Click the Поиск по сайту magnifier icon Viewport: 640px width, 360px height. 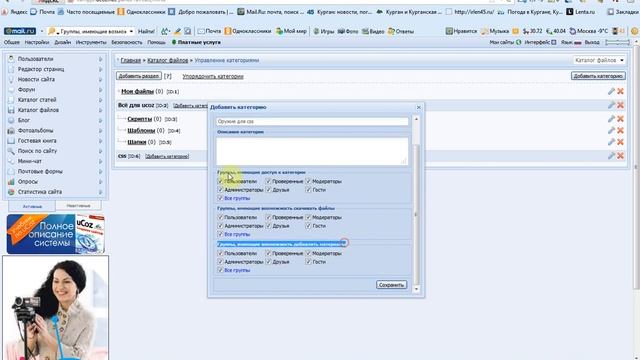(x=11, y=151)
